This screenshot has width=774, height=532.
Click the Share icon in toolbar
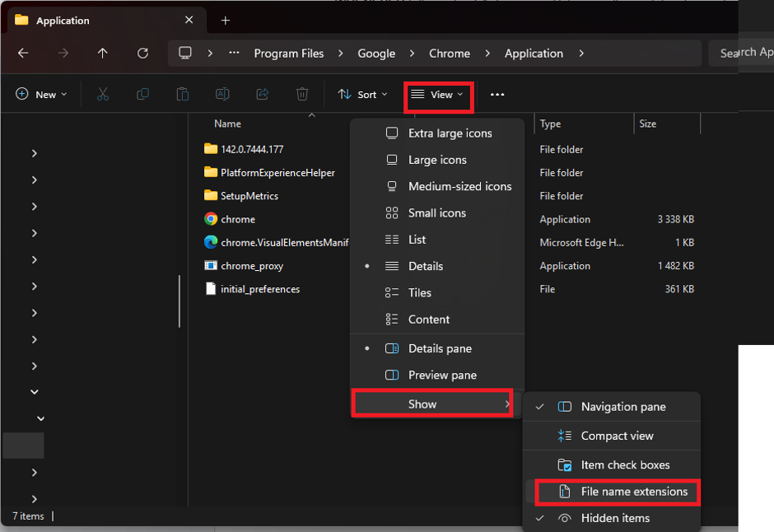click(x=263, y=94)
